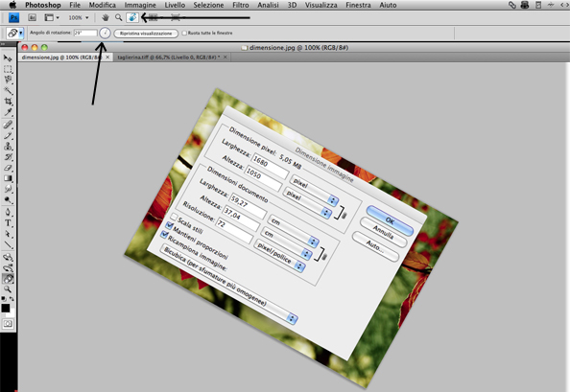Select the Eyedropper tool

(x=8, y=112)
